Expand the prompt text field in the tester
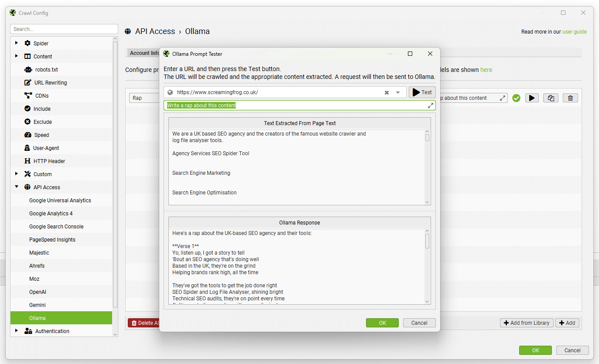 coord(431,105)
